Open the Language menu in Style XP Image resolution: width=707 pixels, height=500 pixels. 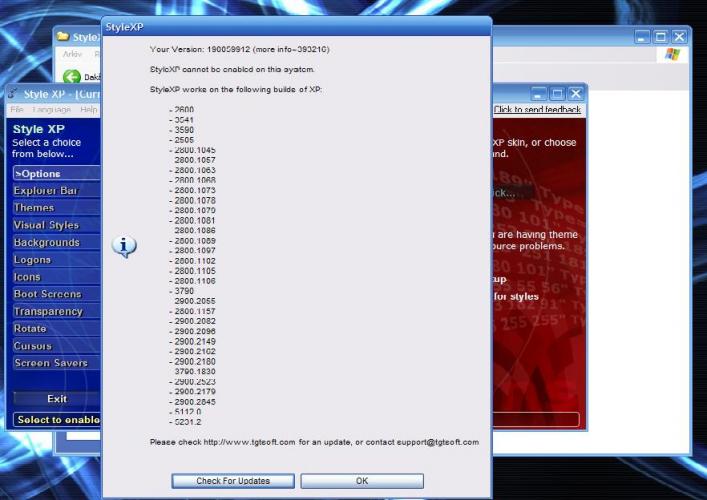pyautogui.click(x=51, y=109)
